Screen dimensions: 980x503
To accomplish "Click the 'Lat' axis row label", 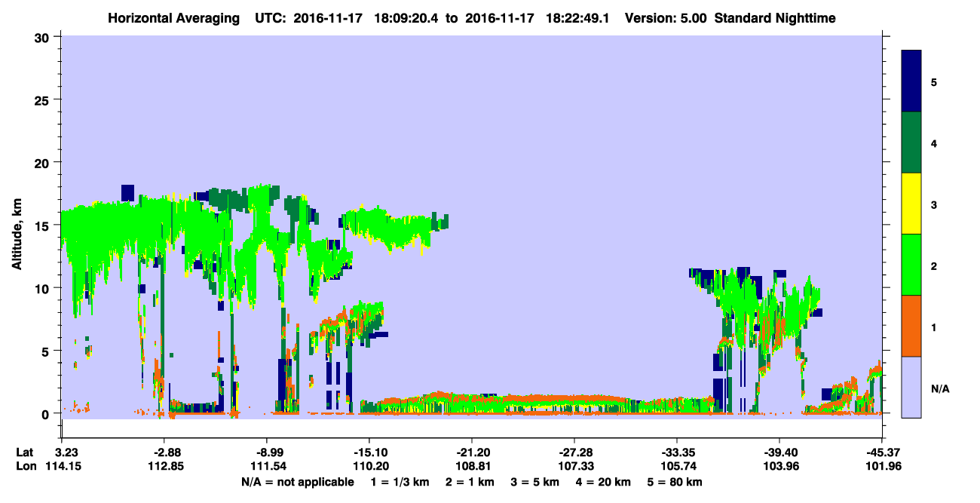I will coord(25,452).
